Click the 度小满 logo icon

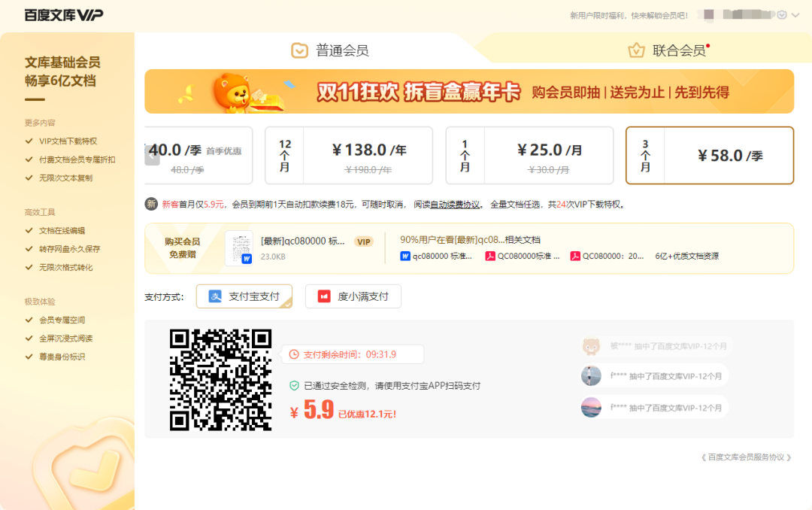coord(324,296)
